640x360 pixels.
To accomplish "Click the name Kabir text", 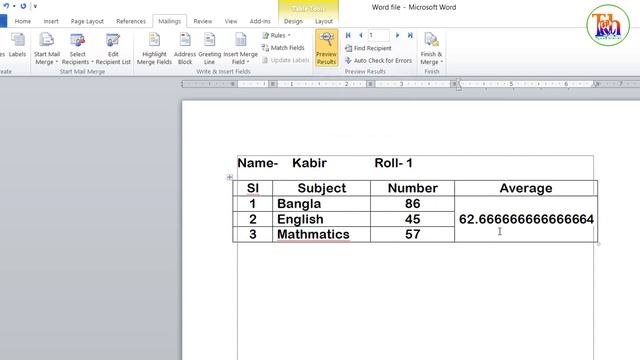I will tap(309, 163).
